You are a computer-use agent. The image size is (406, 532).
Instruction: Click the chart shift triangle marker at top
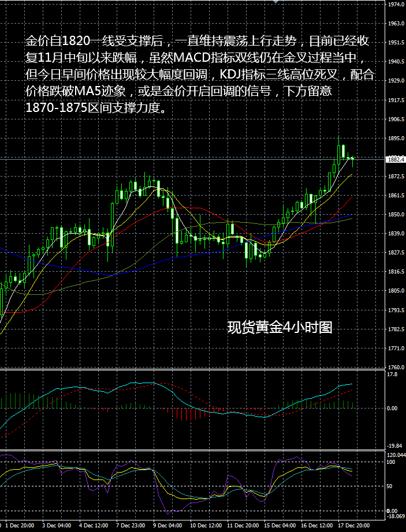(275, 2)
